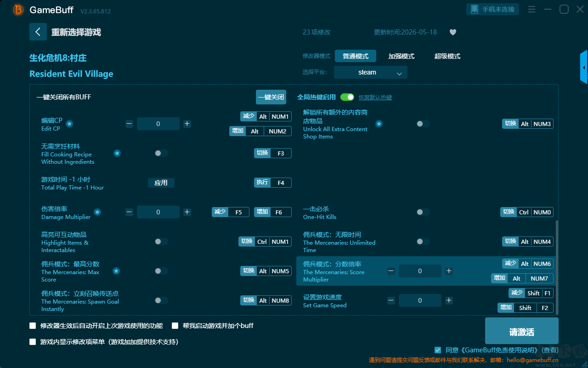Click the Score Multiplier value field

[x=420, y=271]
